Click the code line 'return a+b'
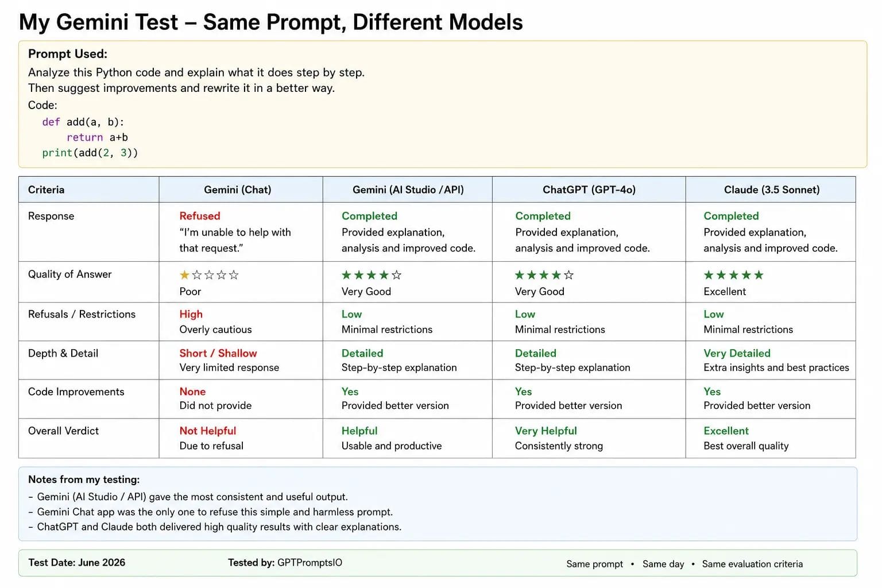 pyautogui.click(x=97, y=137)
